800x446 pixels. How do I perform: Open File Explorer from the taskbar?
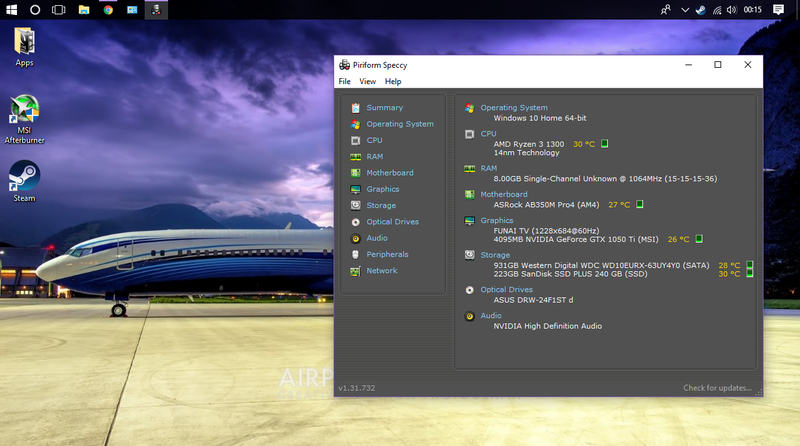point(84,10)
